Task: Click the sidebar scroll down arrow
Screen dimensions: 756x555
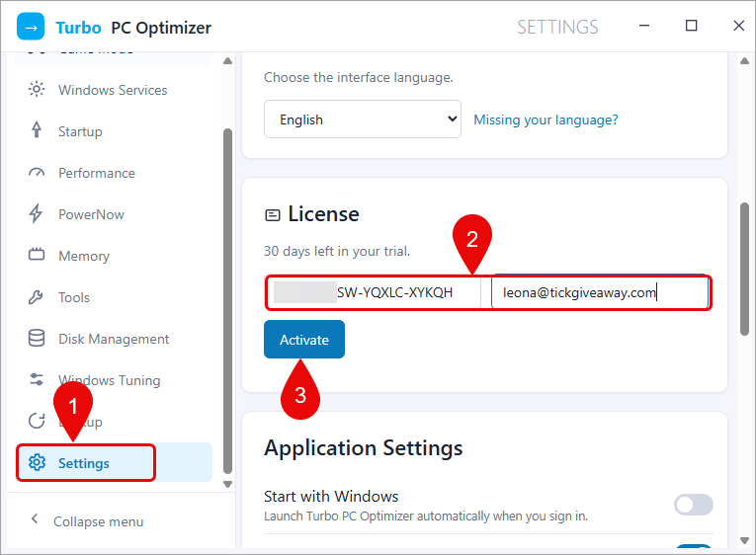Action: tap(228, 484)
